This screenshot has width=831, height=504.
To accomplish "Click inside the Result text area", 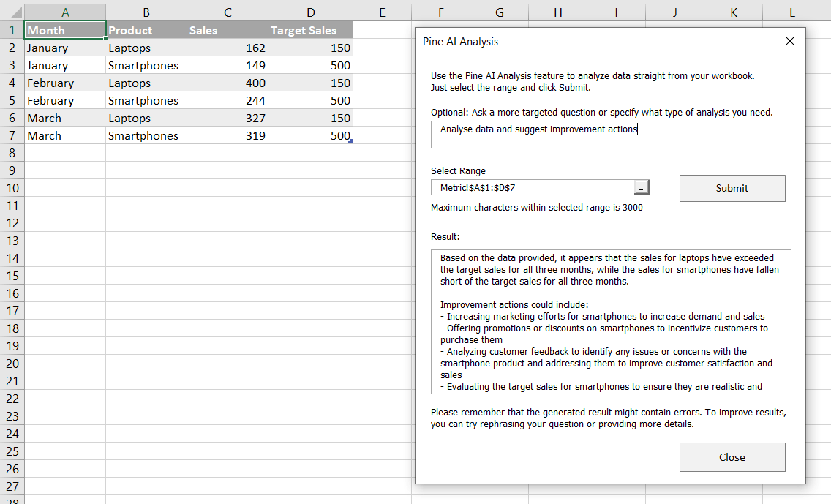I will coord(611,322).
